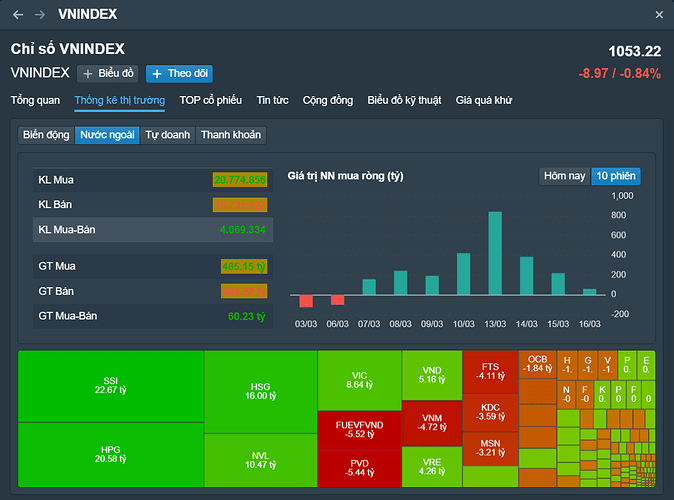Click the 08/03 bar in the chart
674x500 pixels.
click(400, 283)
